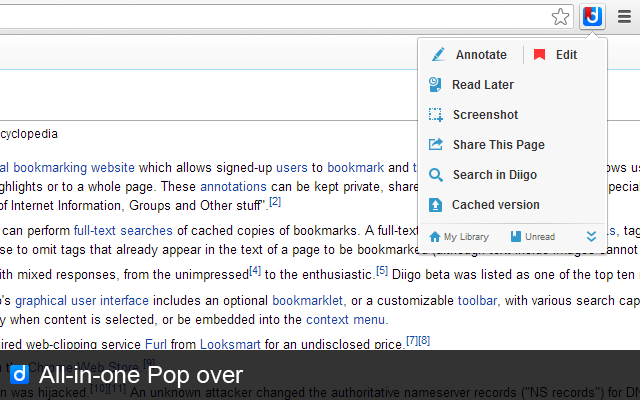Screen dimensions: 640x400
Task: Click the Read Later clock icon
Action: pos(435,84)
